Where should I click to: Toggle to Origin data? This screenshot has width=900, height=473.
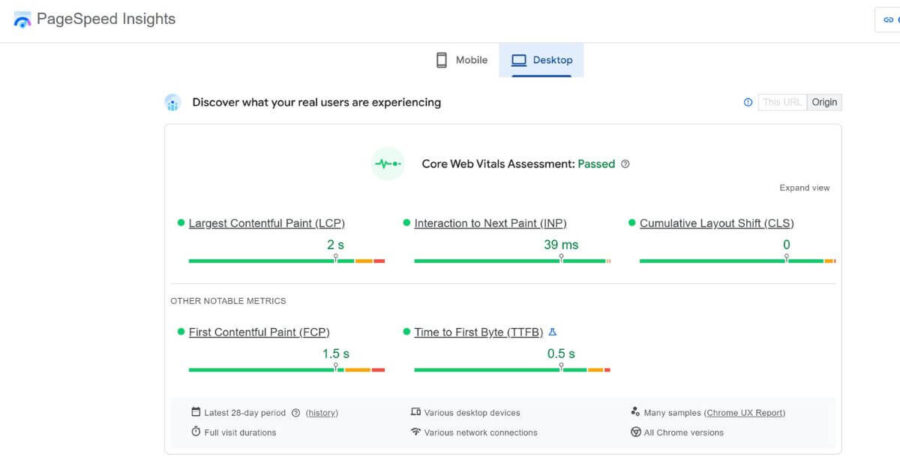(x=824, y=102)
